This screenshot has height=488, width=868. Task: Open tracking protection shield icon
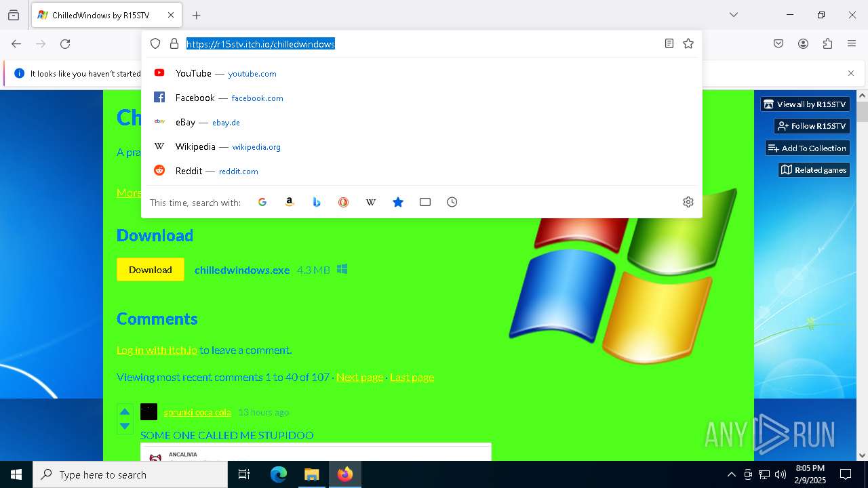(x=155, y=43)
